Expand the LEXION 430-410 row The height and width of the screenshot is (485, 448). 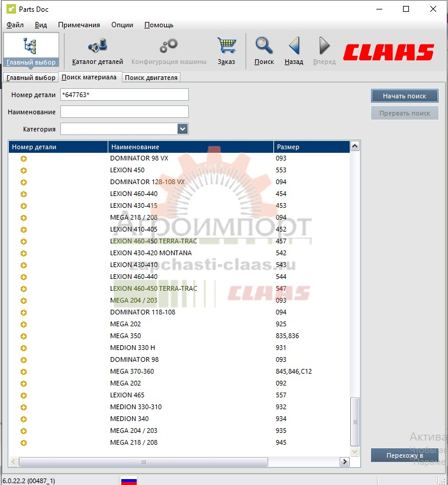coord(24,265)
